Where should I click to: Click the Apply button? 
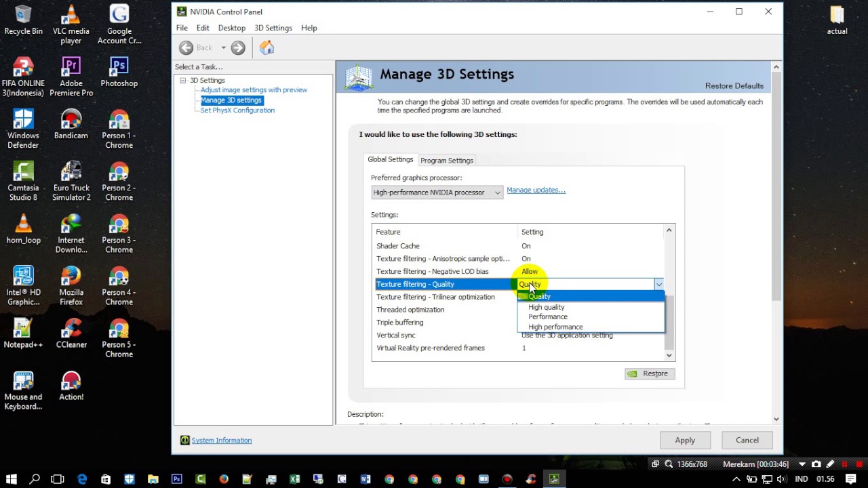tap(685, 440)
